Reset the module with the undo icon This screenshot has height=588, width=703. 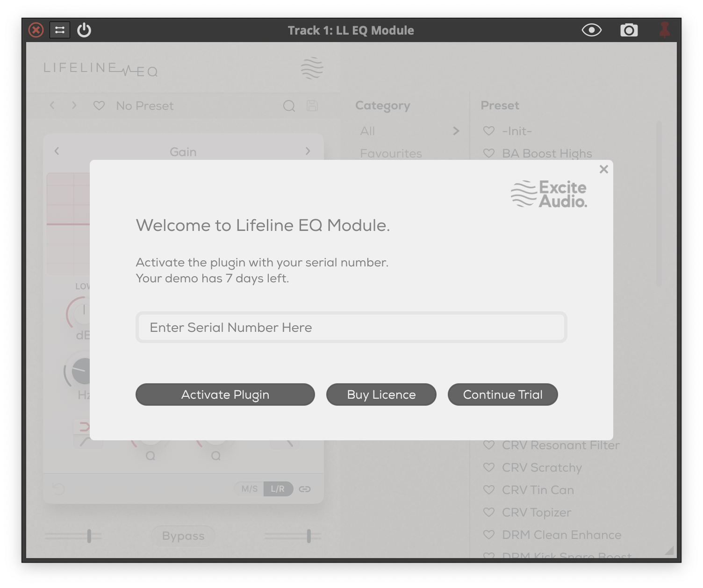pyautogui.click(x=58, y=489)
